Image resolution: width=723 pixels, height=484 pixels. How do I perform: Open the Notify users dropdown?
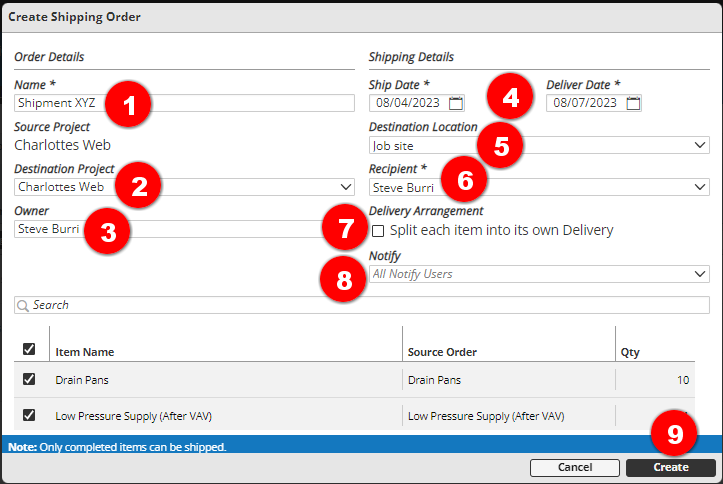700,274
